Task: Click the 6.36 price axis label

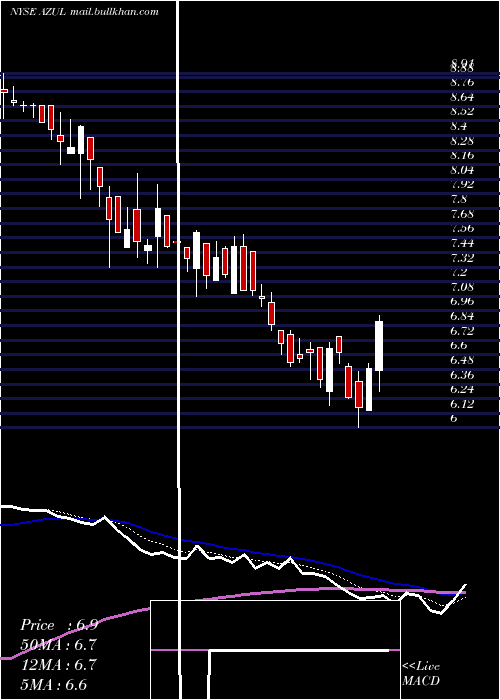Action: pos(462,375)
